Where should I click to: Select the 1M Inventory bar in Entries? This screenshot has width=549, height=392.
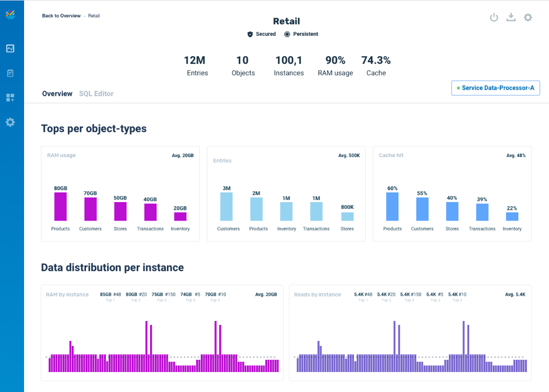pos(286,211)
